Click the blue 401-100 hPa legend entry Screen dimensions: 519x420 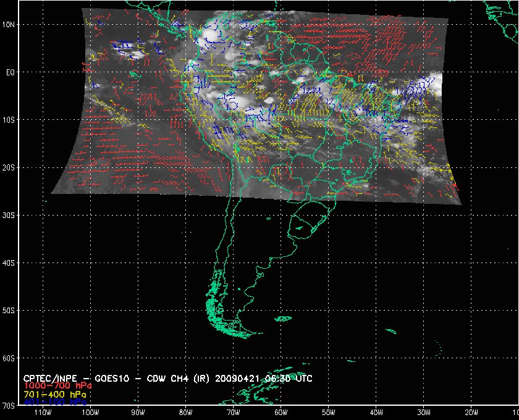click(55, 401)
